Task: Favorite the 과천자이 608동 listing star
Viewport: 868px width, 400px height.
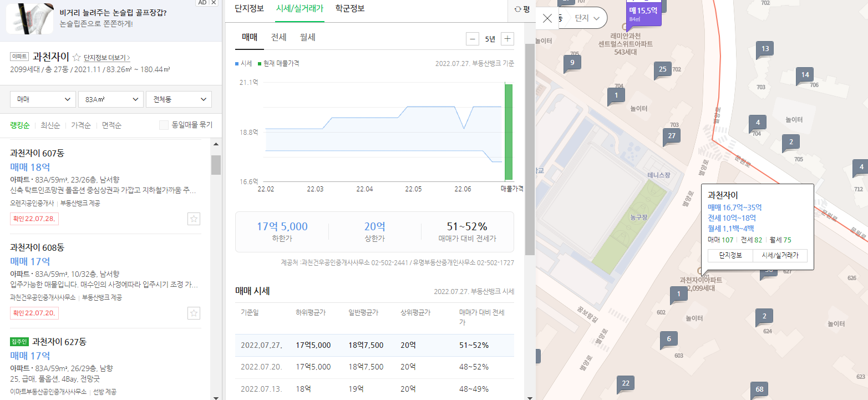Action: (x=194, y=313)
